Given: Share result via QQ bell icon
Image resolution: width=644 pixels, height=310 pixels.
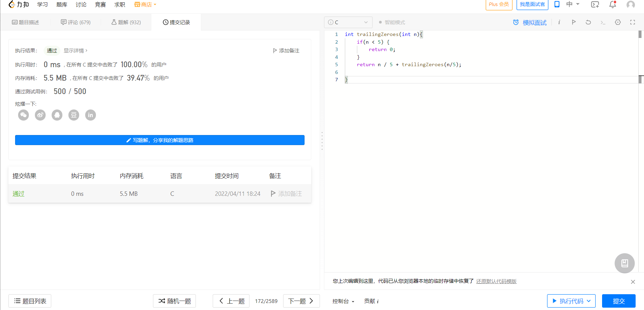Looking at the screenshot, I should pos(57,115).
